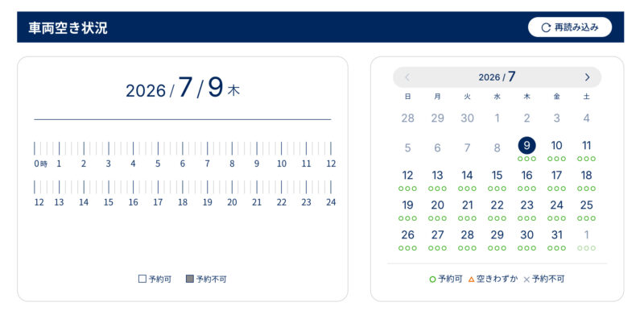Click the 予約可 green circle legend icon
This screenshot has height=319, width=644.
[432, 280]
